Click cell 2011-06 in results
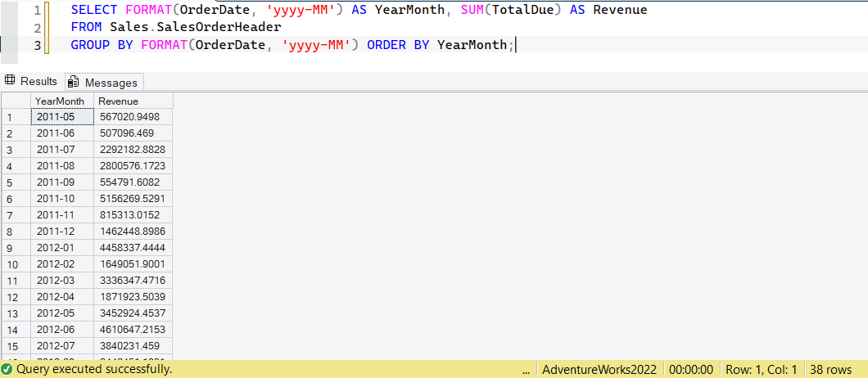 pyautogui.click(x=62, y=133)
